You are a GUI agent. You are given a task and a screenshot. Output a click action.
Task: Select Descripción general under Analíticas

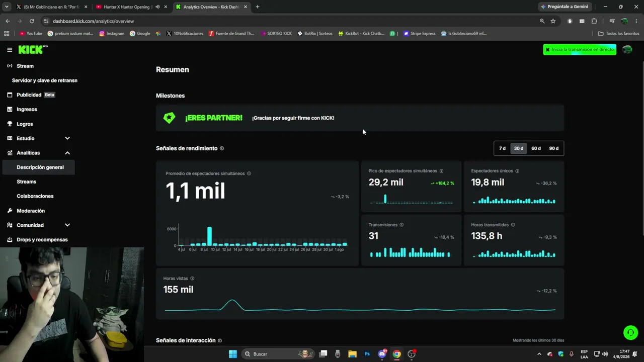[40, 167]
